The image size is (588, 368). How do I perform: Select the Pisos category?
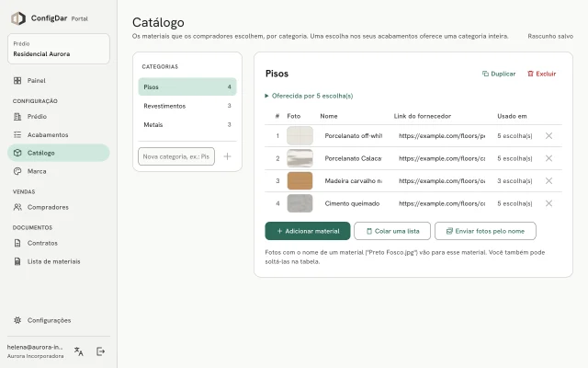(187, 86)
